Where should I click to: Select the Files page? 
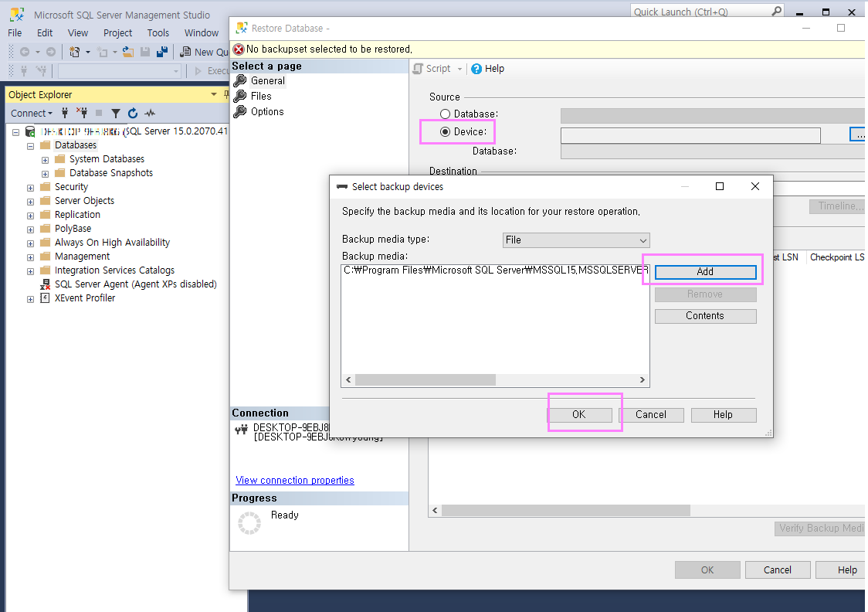(261, 97)
